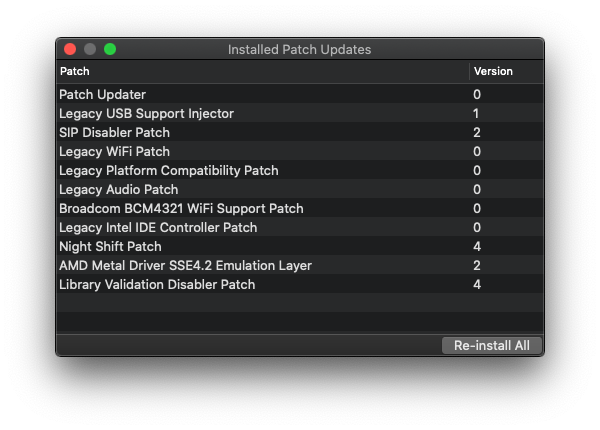Click version value of SIP Disabler Patch

click(x=477, y=132)
